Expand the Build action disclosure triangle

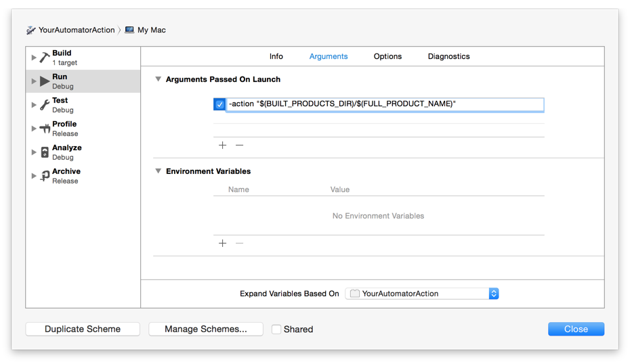(x=34, y=58)
